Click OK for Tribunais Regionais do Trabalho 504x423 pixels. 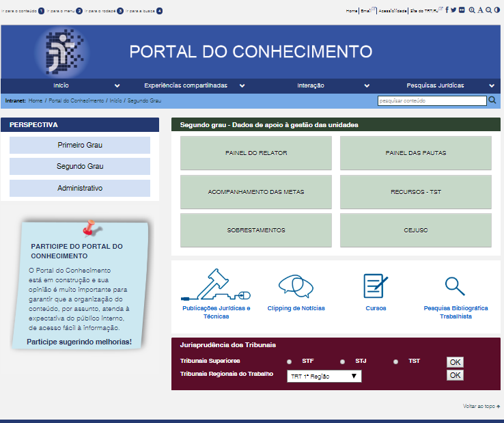455,375
